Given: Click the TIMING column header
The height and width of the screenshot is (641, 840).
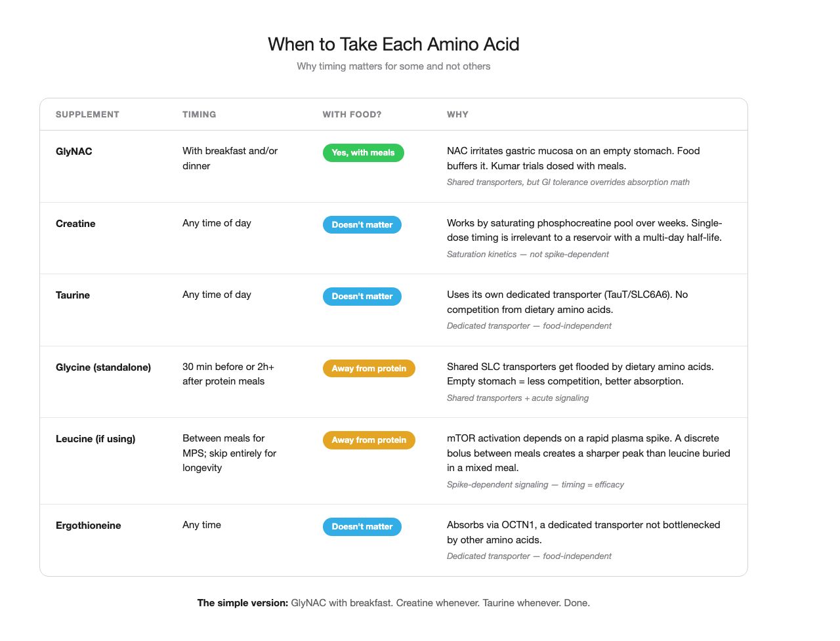Looking at the screenshot, I should click(199, 114).
